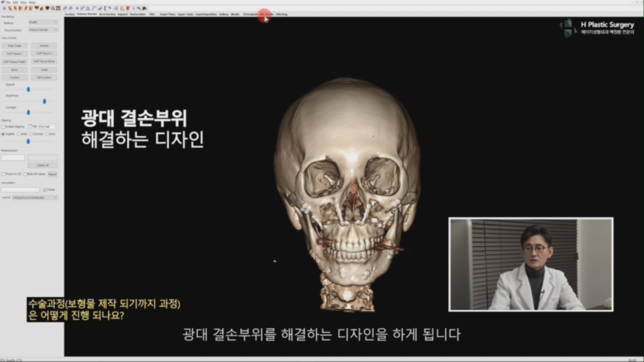Select the Sagittal clipping radio button
644x362 pixels.
(3, 134)
